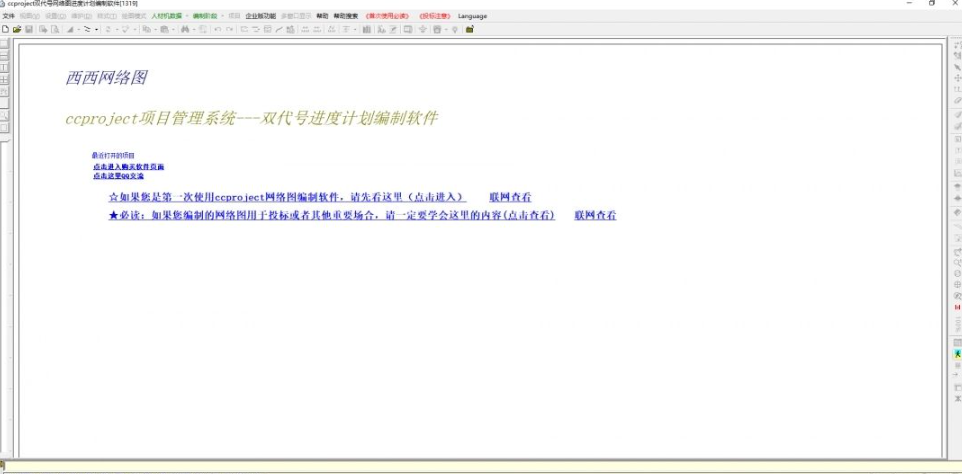Image resolution: width=962 pixels, height=474 pixels.
Task: Open the Language menu
Action: coord(472,16)
